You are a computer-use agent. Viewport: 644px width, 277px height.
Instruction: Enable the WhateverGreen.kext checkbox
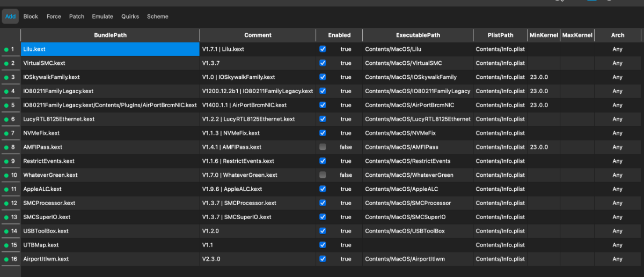point(323,175)
